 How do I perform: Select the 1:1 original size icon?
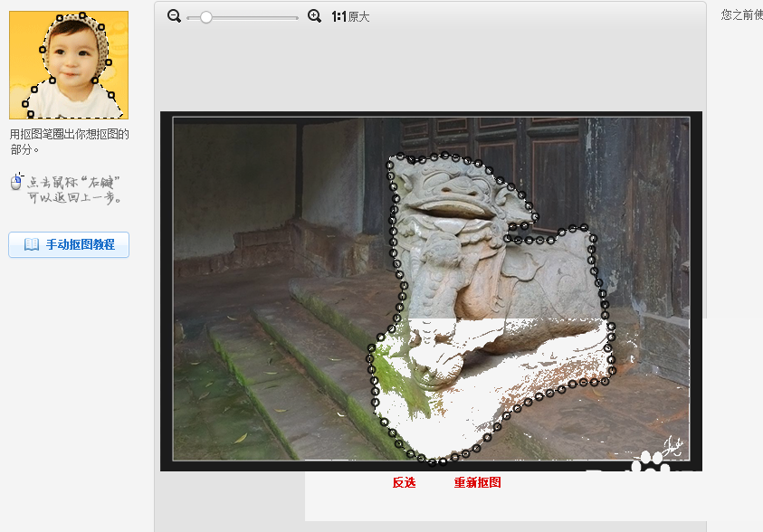pyautogui.click(x=339, y=16)
